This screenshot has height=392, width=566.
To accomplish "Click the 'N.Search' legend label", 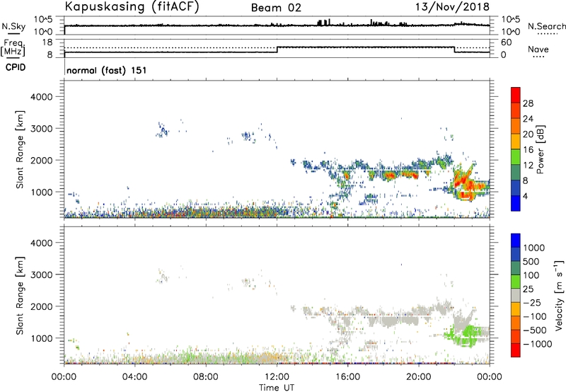I will (x=546, y=26).
